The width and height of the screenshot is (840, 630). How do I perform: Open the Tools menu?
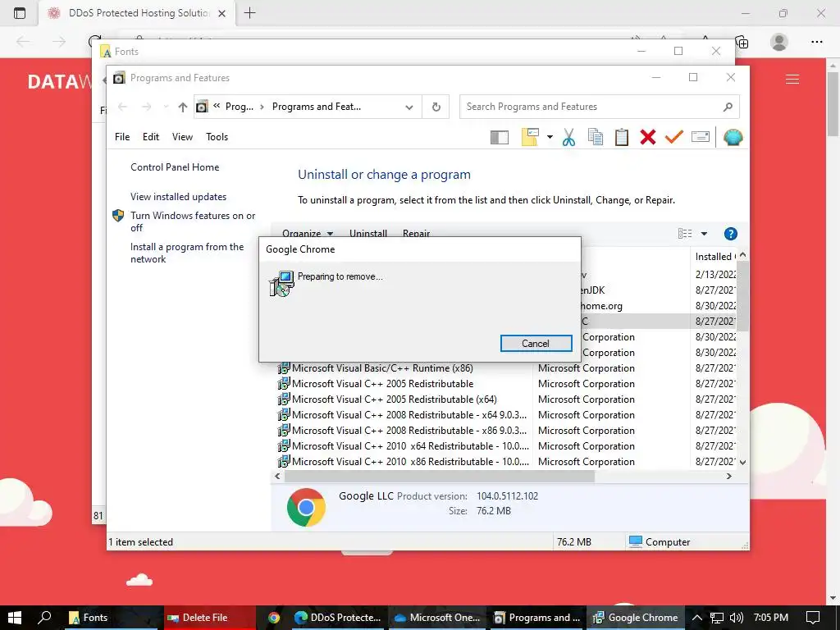(x=217, y=137)
